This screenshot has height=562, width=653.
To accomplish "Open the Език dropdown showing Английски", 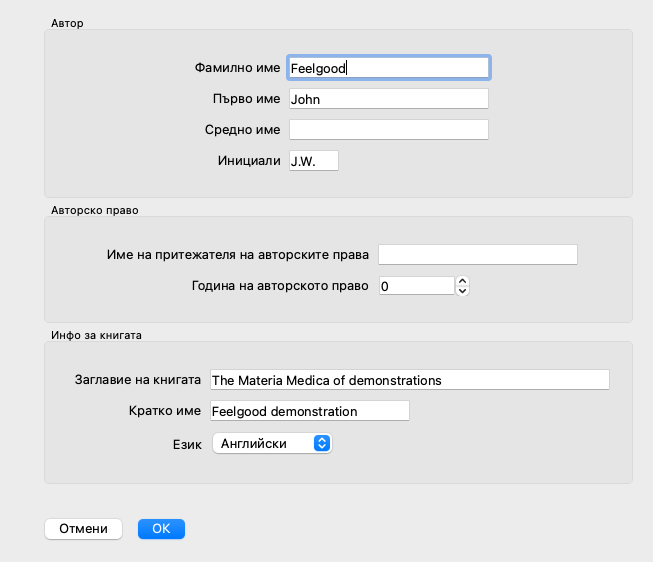I will (x=271, y=443).
